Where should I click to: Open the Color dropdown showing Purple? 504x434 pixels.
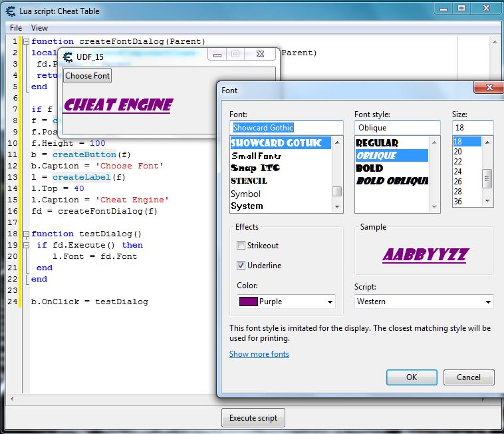(x=286, y=302)
